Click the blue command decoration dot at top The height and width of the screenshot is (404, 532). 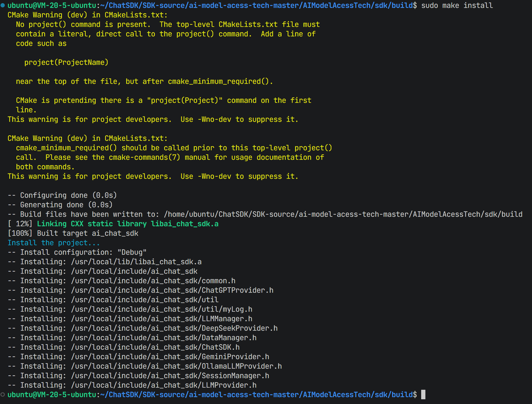pos(3,5)
